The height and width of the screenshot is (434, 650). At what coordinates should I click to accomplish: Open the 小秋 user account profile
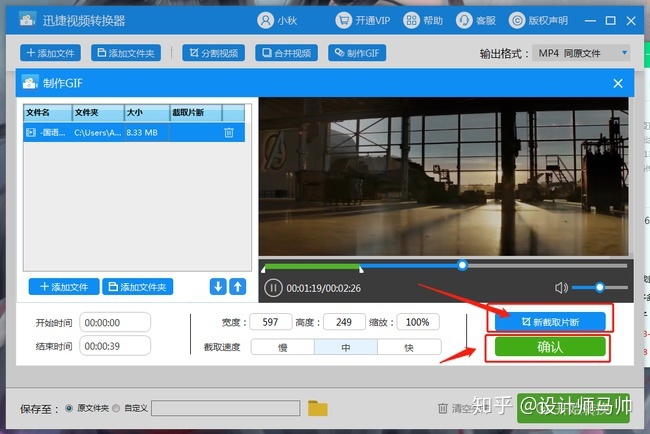pos(276,20)
